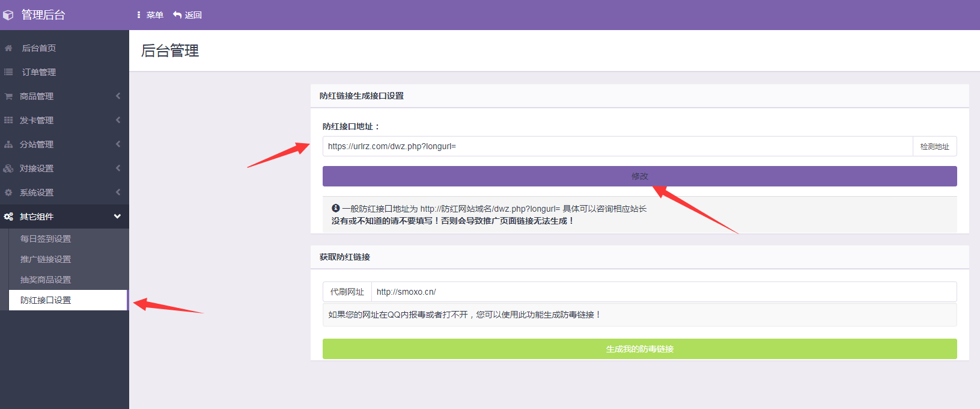This screenshot has height=409, width=980.
Task: Click the shopping cart icon for 商品管理
Action: click(x=8, y=96)
